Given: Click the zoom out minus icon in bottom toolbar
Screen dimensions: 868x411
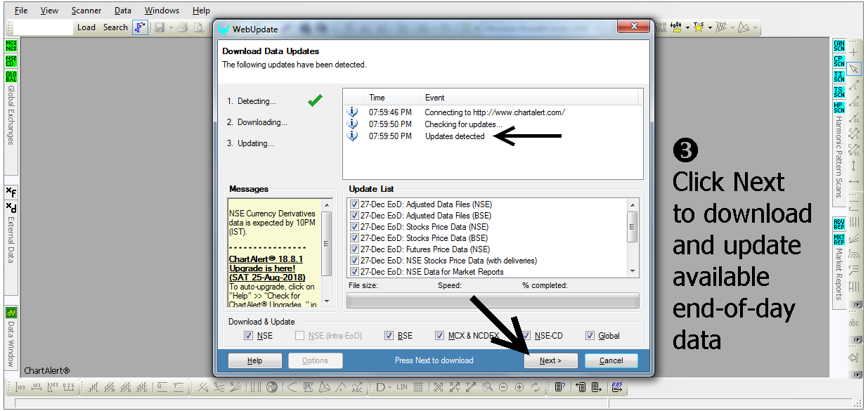Looking at the screenshot, I should 503,388.
